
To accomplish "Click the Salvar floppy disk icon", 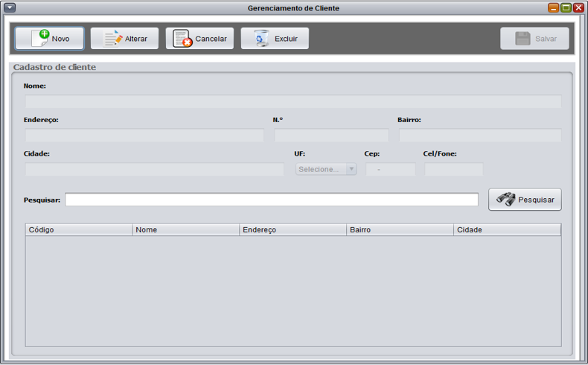I will click(523, 39).
